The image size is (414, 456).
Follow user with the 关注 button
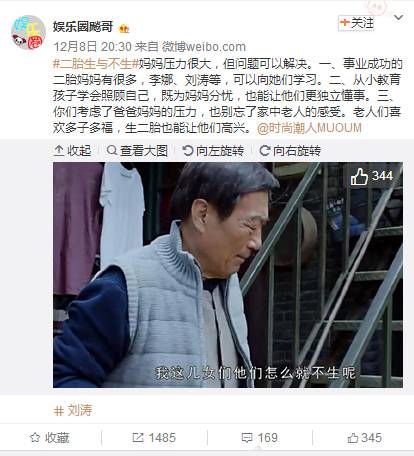(356, 23)
